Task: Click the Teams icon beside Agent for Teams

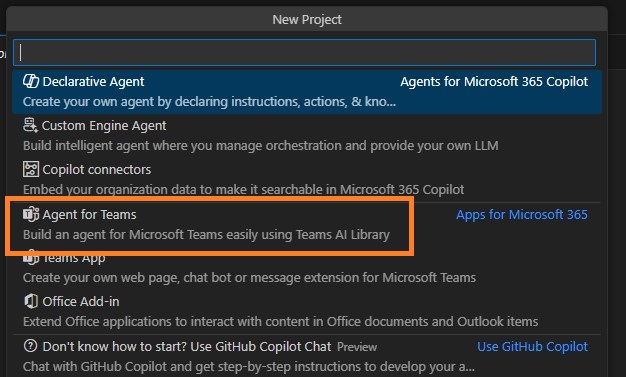Action: 31,214
